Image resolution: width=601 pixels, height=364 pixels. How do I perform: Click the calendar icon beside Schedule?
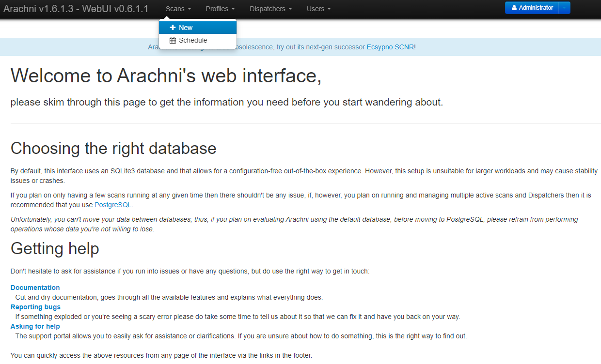tap(173, 40)
